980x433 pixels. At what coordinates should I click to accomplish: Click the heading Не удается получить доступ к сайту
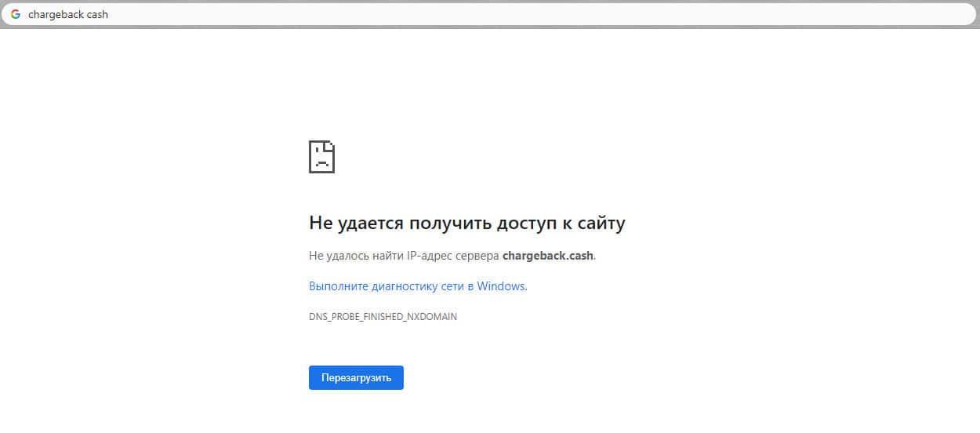click(466, 223)
